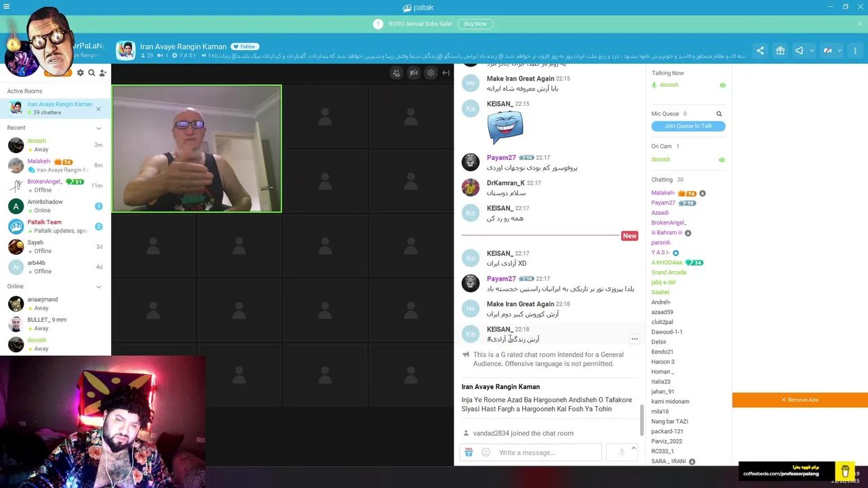
Task: Click the New messages badge
Action: [629, 236]
